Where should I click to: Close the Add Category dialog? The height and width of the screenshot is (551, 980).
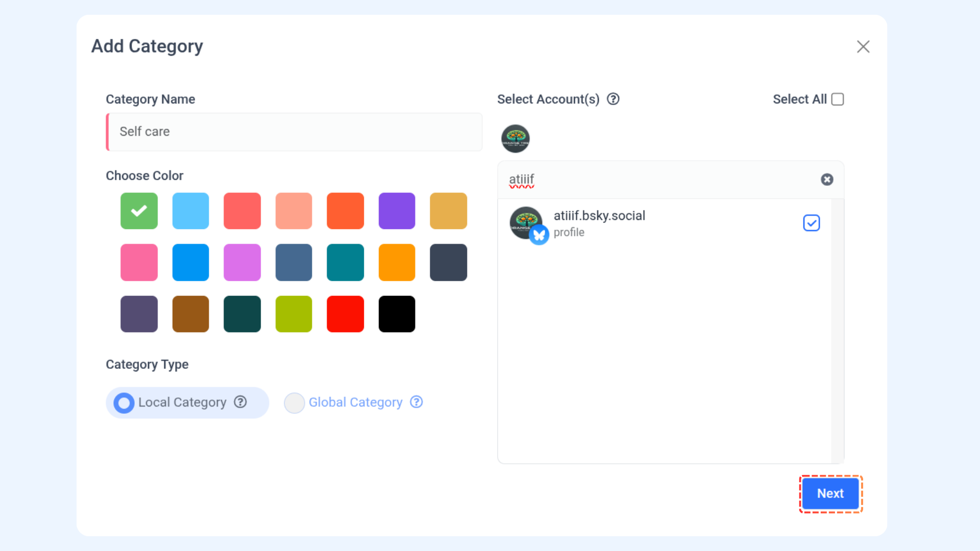click(x=863, y=46)
